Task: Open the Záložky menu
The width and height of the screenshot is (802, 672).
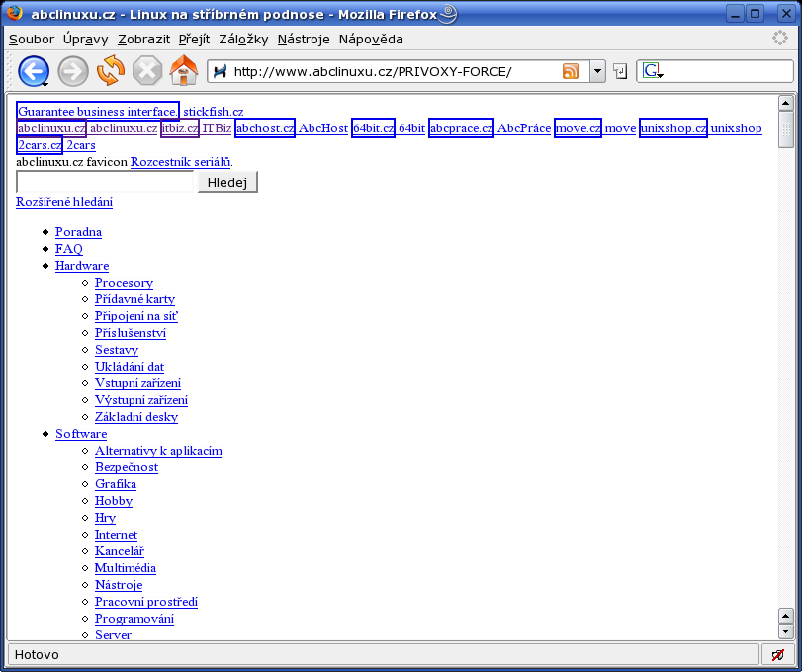Action: point(243,40)
